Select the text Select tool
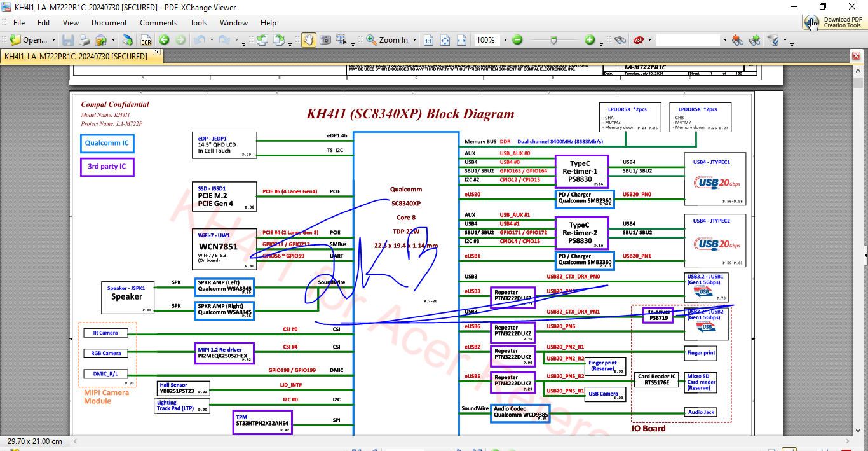This screenshot has height=451, width=868. [x=342, y=39]
